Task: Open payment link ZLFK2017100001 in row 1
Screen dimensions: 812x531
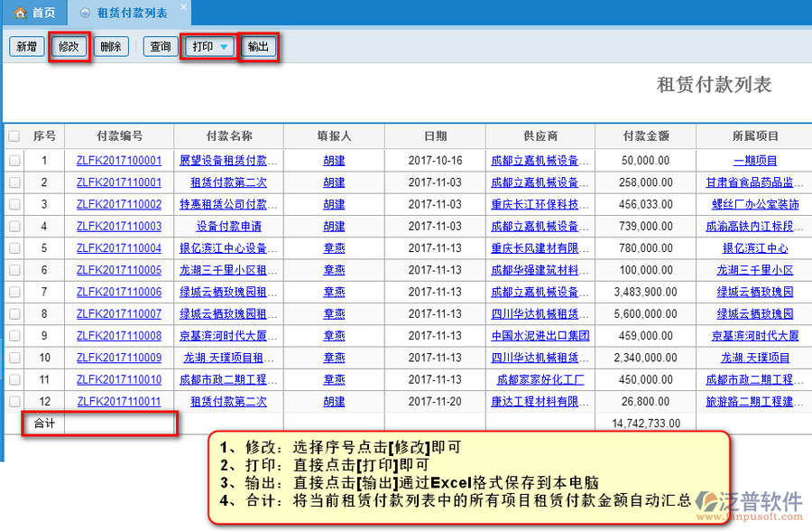Action: 119,161
